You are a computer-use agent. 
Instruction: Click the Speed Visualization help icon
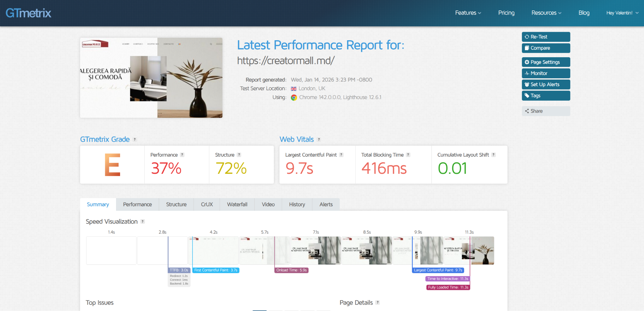(x=142, y=222)
